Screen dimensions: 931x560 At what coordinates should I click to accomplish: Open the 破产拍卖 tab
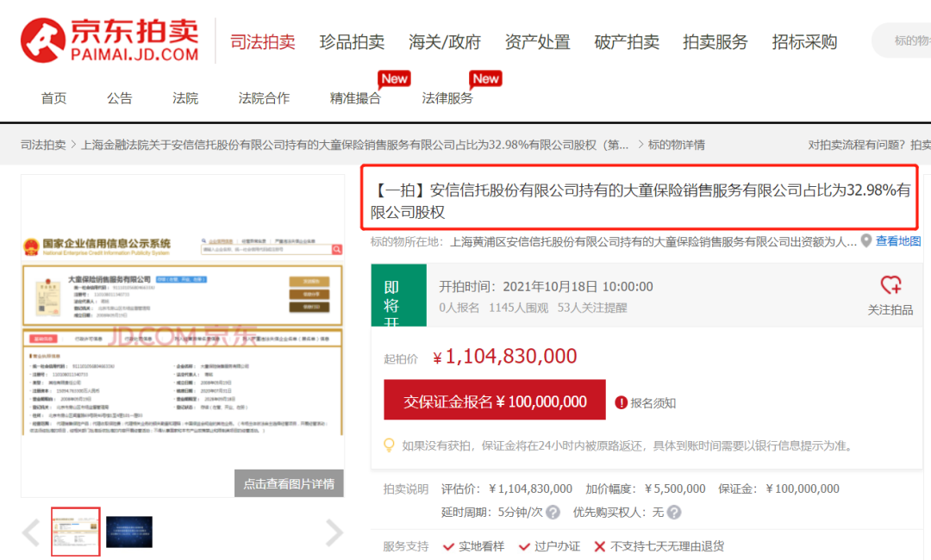coord(627,42)
